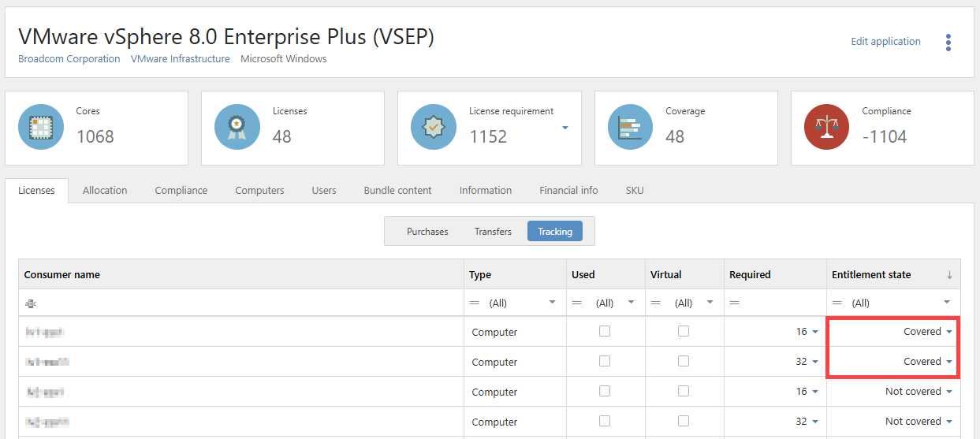Click the License requirement value 1152
The image size is (980, 439).
pos(488,136)
